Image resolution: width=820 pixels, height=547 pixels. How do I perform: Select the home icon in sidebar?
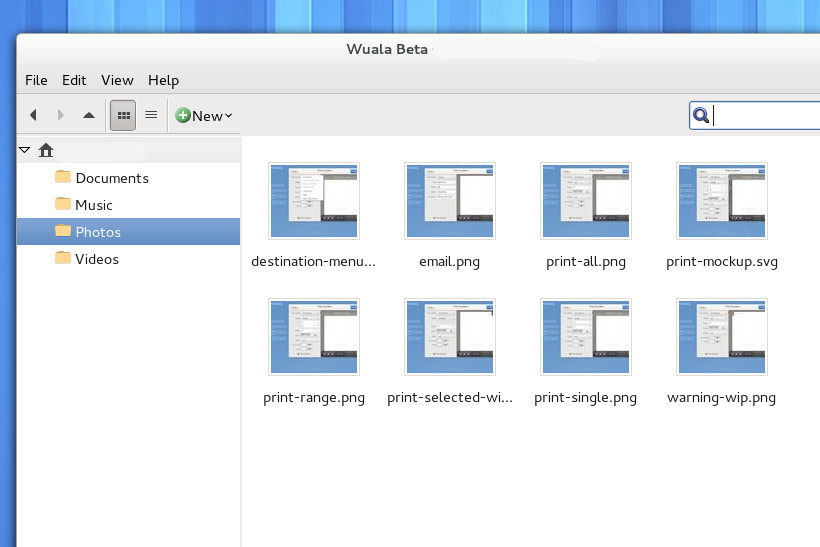point(46,151)
